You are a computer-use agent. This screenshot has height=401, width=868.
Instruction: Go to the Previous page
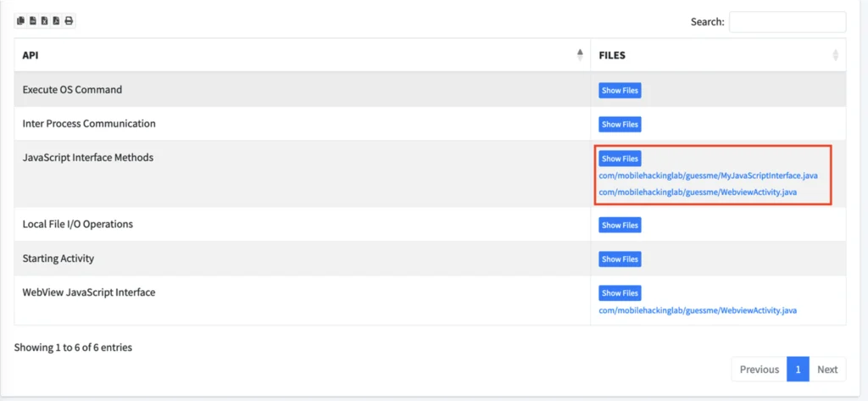pos(759,370)
